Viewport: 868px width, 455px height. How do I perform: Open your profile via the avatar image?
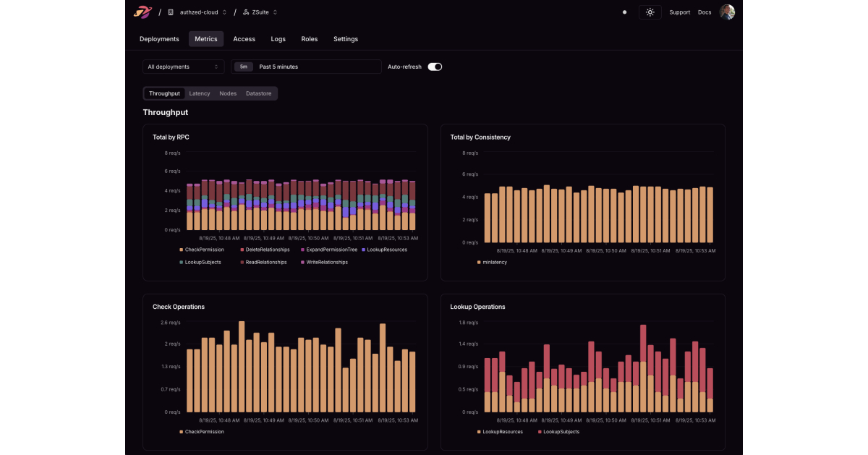coord(727,12)
